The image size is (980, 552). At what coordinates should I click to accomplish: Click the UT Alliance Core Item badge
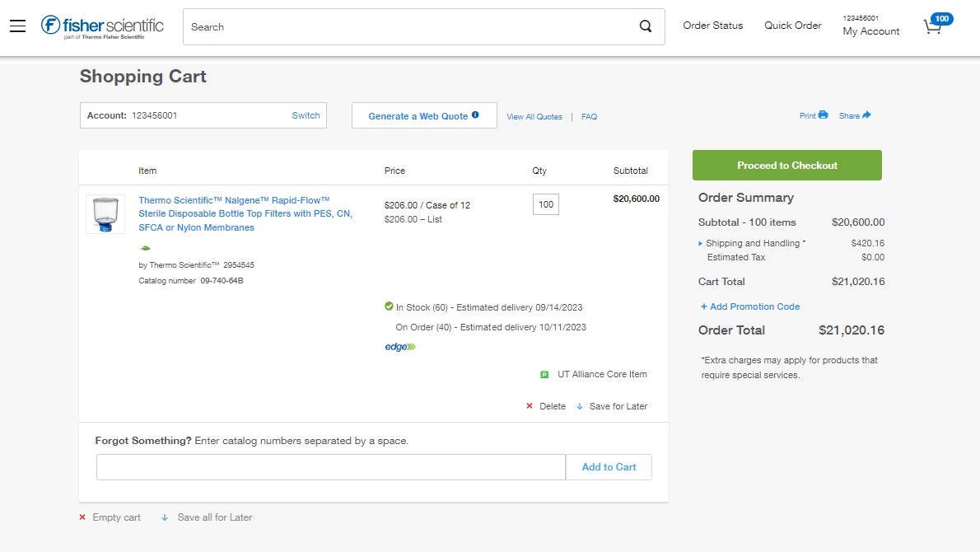click(544, 374)
